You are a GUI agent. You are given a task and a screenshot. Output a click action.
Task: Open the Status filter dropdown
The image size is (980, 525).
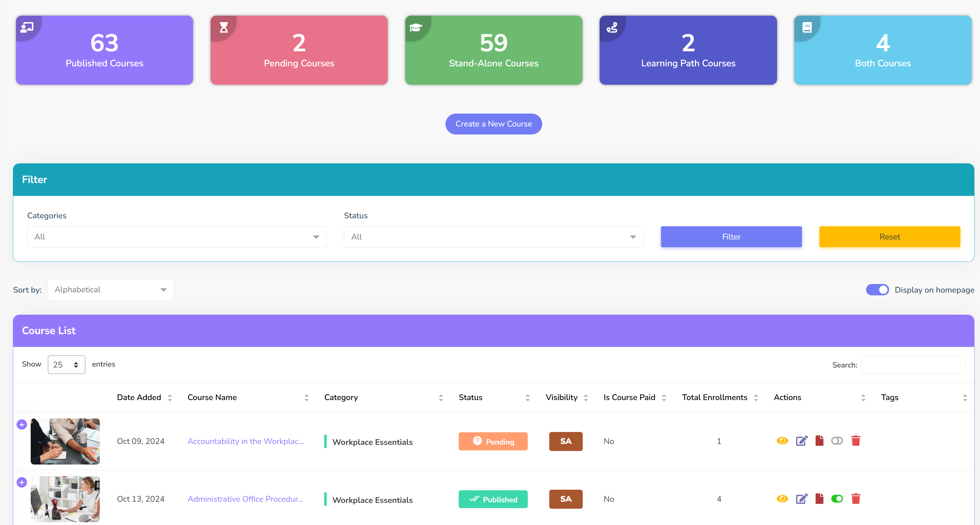[493, 237]
